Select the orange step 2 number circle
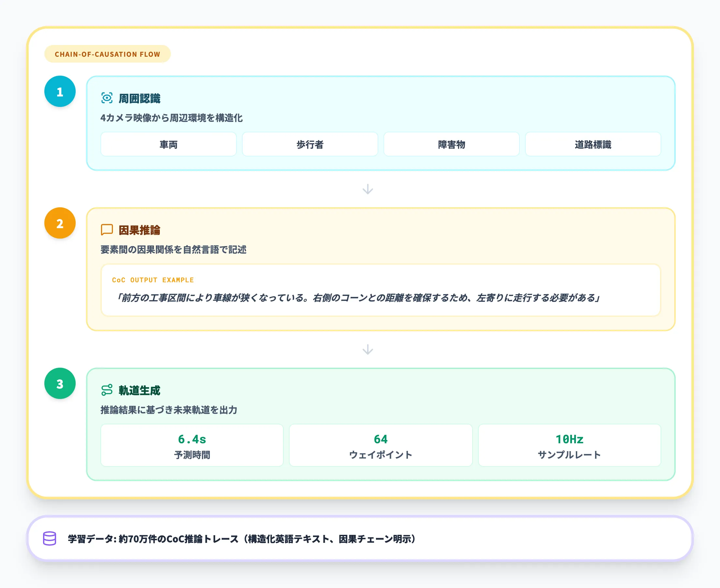This screenshot has height=588, width=720. (x=60, y=223)
